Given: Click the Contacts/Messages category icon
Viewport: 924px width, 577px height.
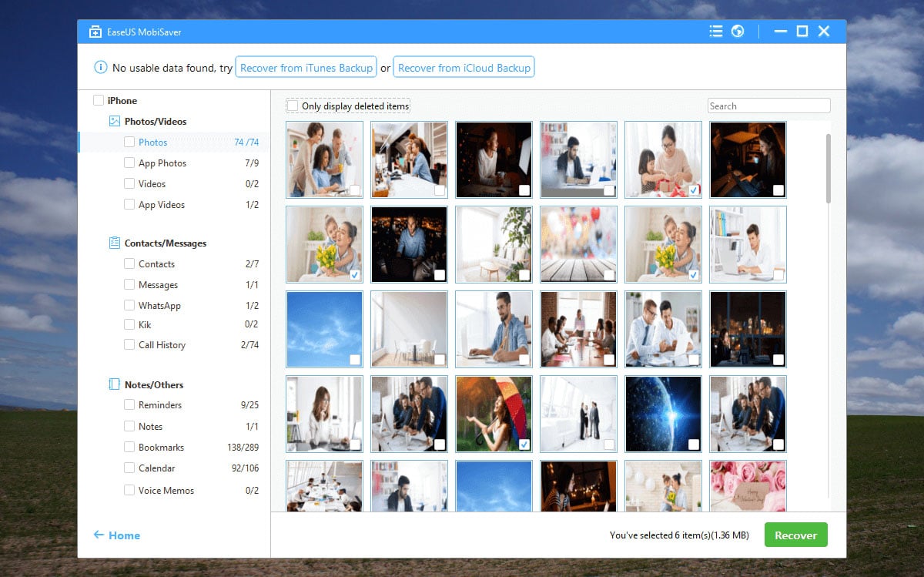Looking at the screenshot, I should (x=115, y=243).
